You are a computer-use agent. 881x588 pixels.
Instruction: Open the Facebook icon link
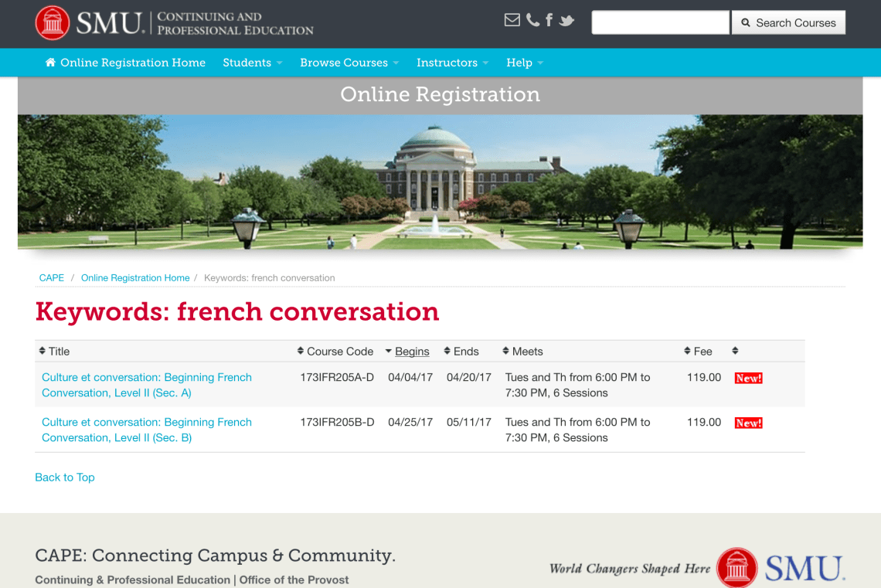pyautogui.click(x=549, y=20)
